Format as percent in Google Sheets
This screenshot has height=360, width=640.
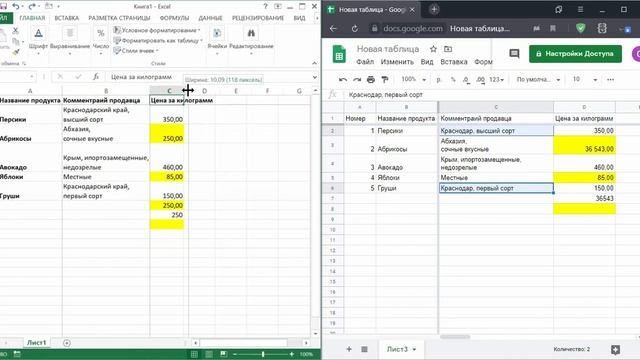[x=453, y=80]
